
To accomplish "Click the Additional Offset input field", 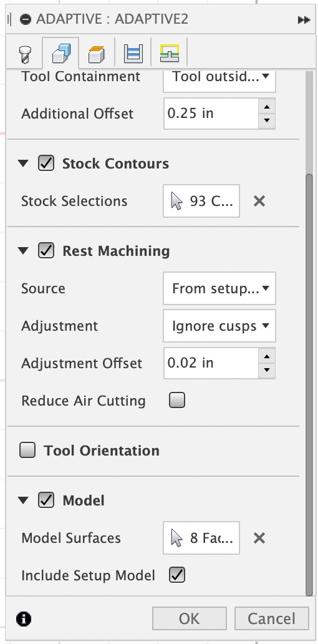I will [211, 114].
